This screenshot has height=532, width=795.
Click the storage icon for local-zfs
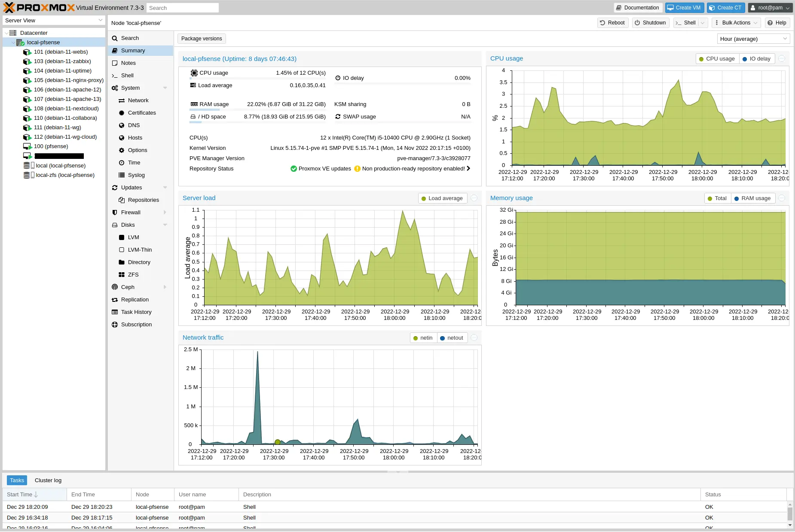click(x=28, y=175)
